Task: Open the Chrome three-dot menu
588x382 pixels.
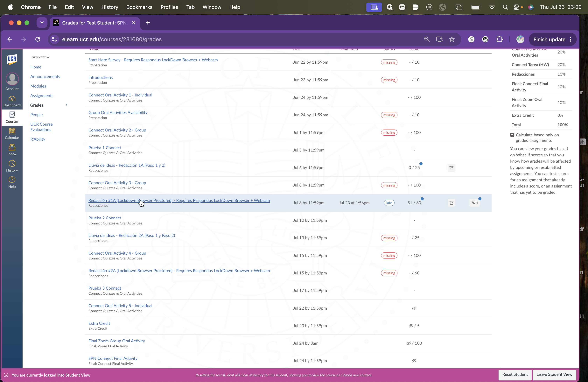Action: click(x=570, y=39)
